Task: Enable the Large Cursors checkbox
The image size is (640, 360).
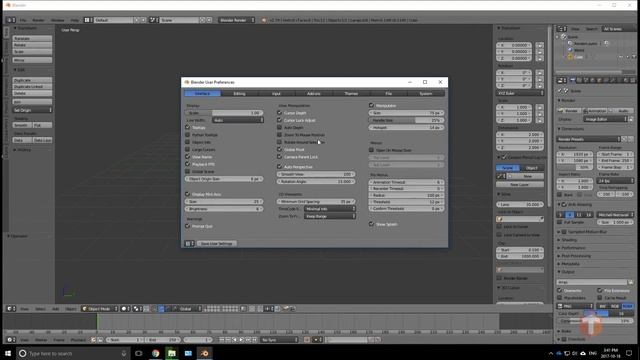Action: pos(188,149)
